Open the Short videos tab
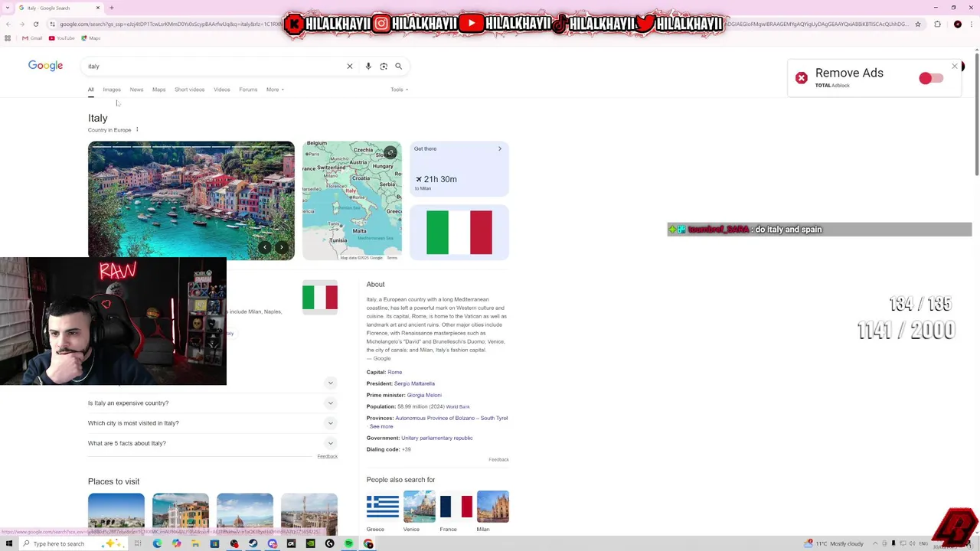This screenshot has height=551, width=980. [x=189, y=90]
